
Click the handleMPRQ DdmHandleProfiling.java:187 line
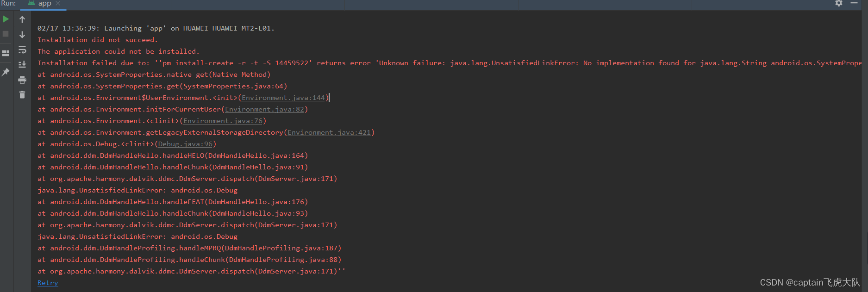(x=189, y=248)
